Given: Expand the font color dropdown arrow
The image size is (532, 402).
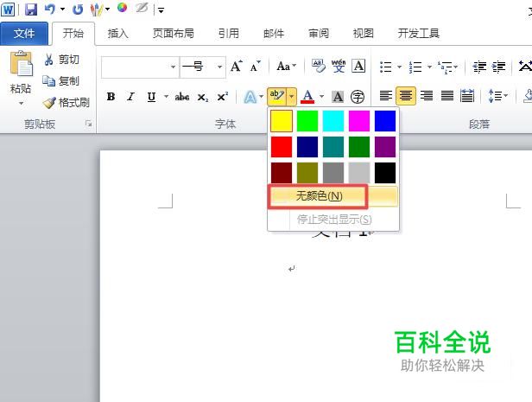Looking at the screenshot, I should [321, 97].
